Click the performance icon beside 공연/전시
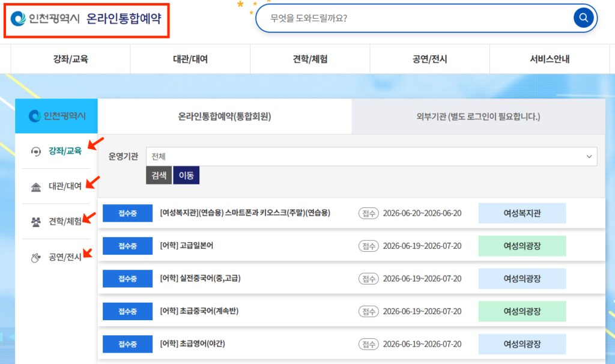Image resolution: width=615 pixels, height=364 pixels. [35, 258]
